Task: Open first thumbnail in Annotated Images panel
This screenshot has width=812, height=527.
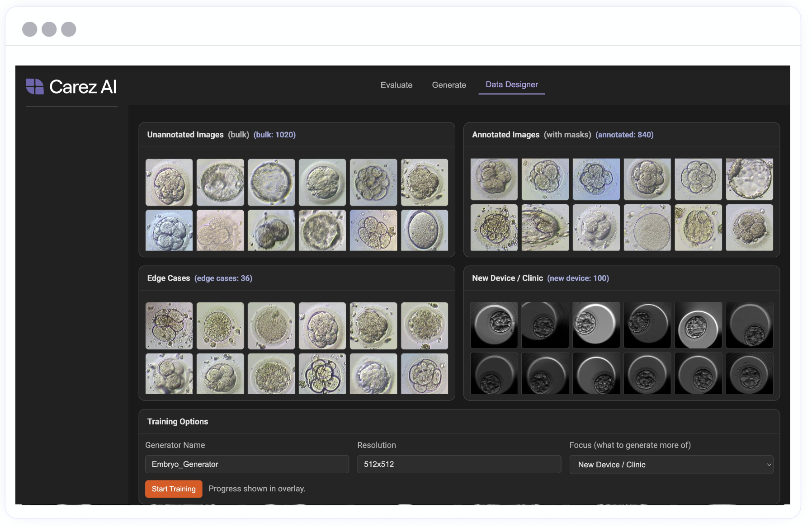Action: (494, 179)
